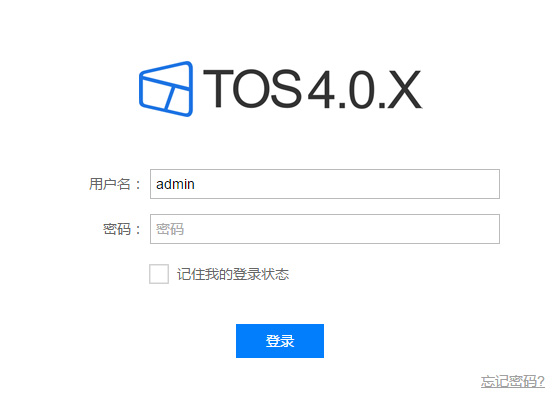
Task: Click the grey 密码 placeholder text
Action: (x=170, y=229)
